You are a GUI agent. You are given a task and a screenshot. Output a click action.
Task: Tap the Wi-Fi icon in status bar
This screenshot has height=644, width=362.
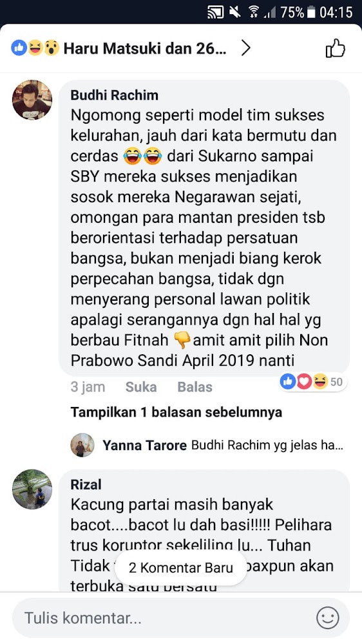pyautogui.click(x=254, y=12)
